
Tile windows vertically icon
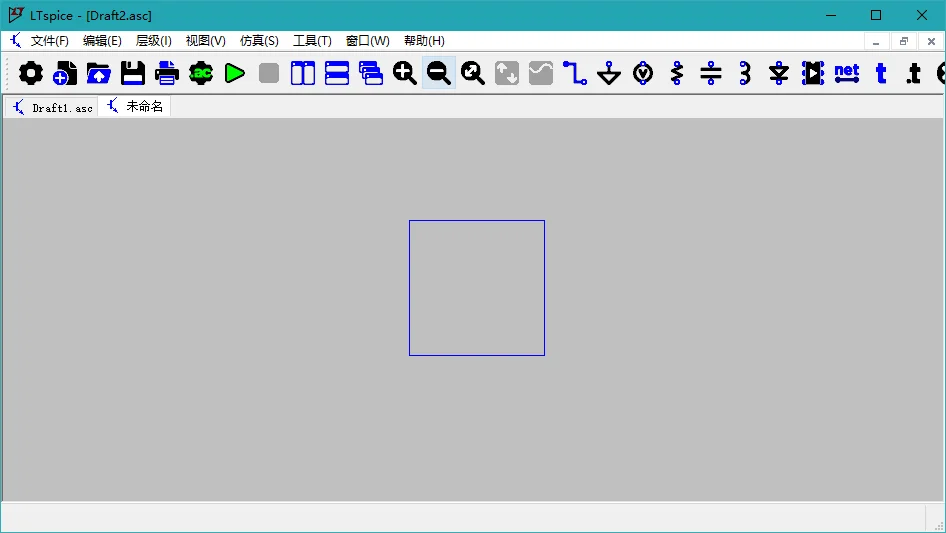(303, 74)
